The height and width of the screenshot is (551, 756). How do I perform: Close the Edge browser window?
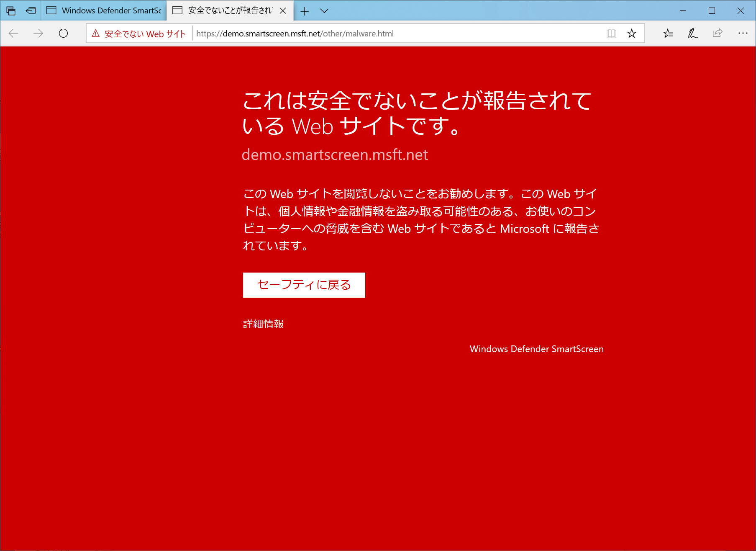tap(741, 11)
